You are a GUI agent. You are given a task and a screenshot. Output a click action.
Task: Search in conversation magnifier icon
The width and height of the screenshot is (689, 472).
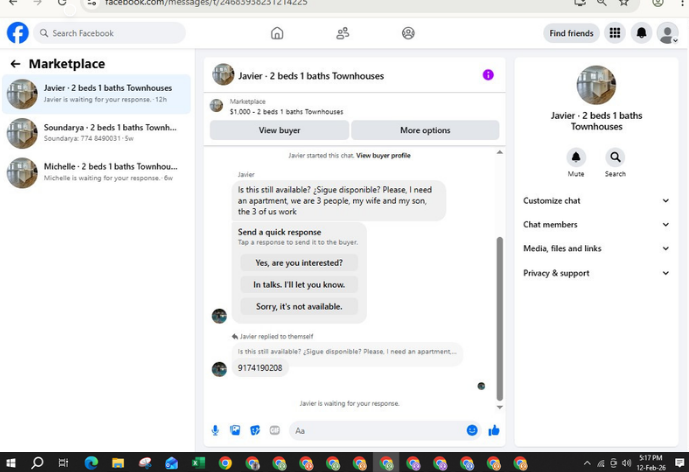coord(615,157)
